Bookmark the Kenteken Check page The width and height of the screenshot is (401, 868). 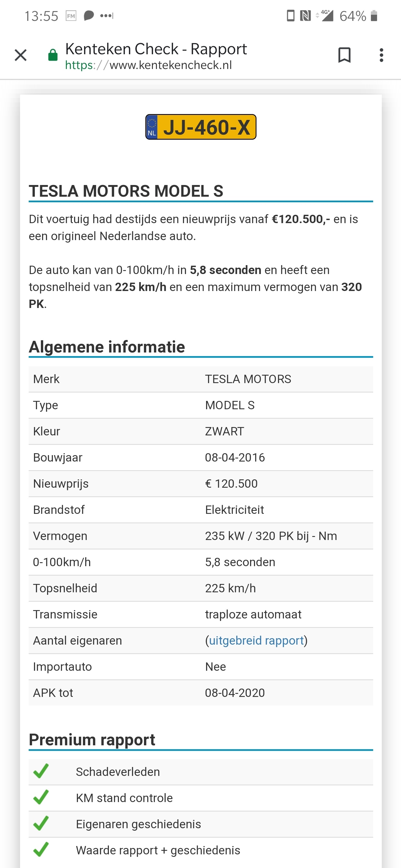344,55
